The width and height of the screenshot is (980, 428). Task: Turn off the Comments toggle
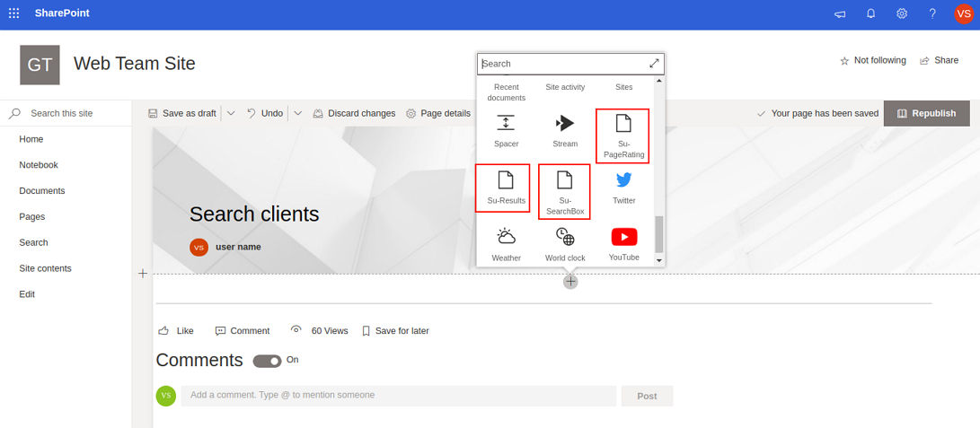(267, 361)
